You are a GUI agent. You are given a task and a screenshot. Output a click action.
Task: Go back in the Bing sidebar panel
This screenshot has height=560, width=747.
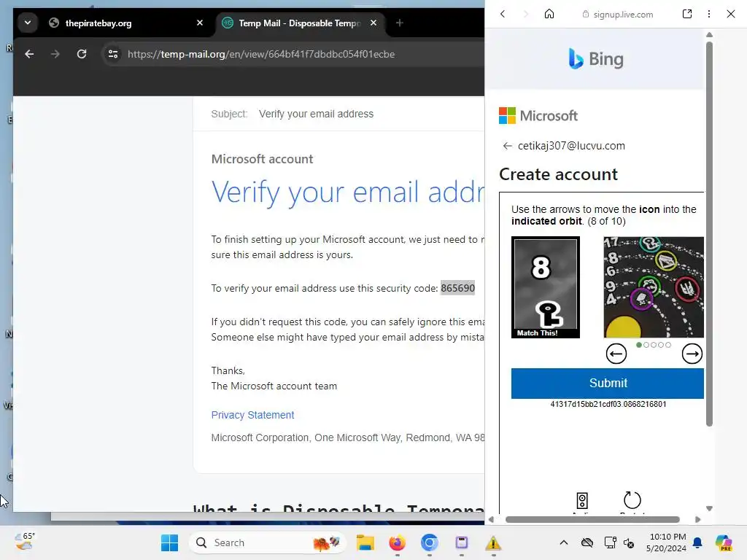pyautogui.click(x=503, y=14)
